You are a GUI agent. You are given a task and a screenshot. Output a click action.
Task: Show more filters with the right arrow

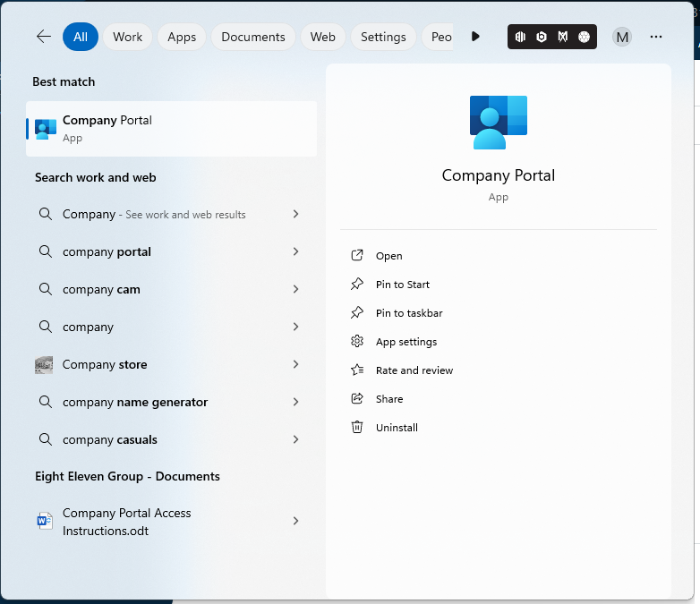click(x=475, y=37)
